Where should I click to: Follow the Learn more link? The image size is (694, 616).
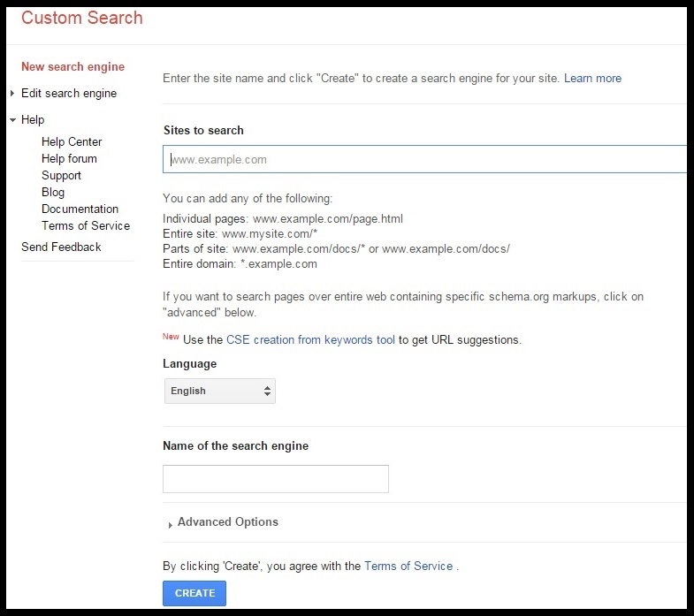[592, 79]
